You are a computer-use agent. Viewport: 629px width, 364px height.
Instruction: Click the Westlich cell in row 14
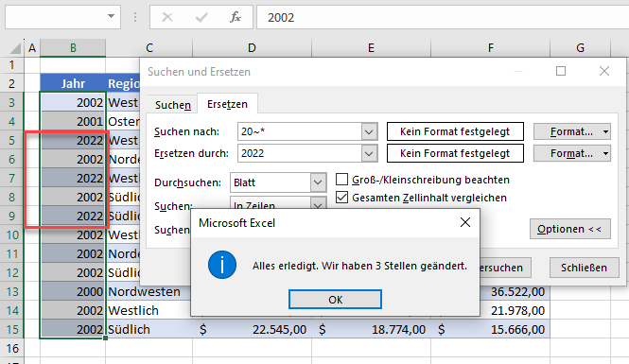point(149,310)
